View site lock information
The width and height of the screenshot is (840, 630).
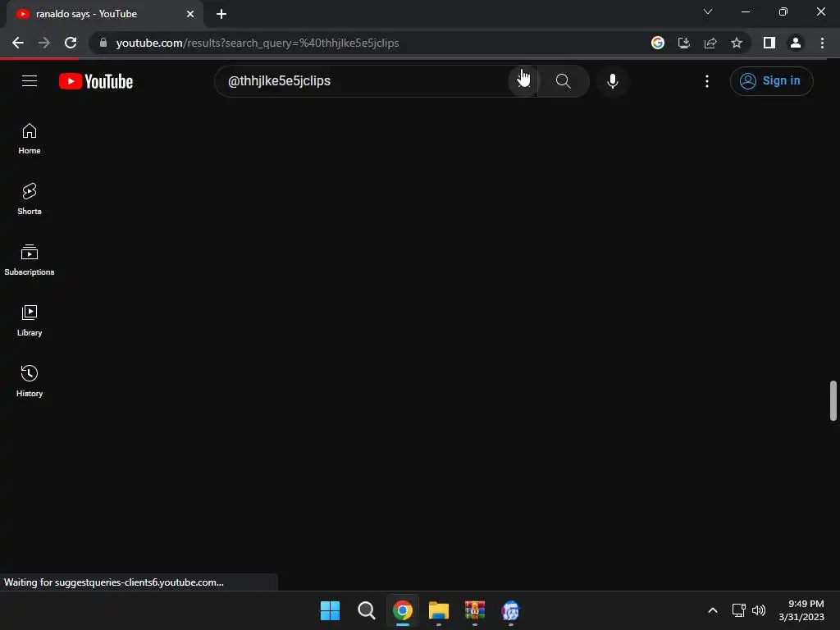click(103, 43)
